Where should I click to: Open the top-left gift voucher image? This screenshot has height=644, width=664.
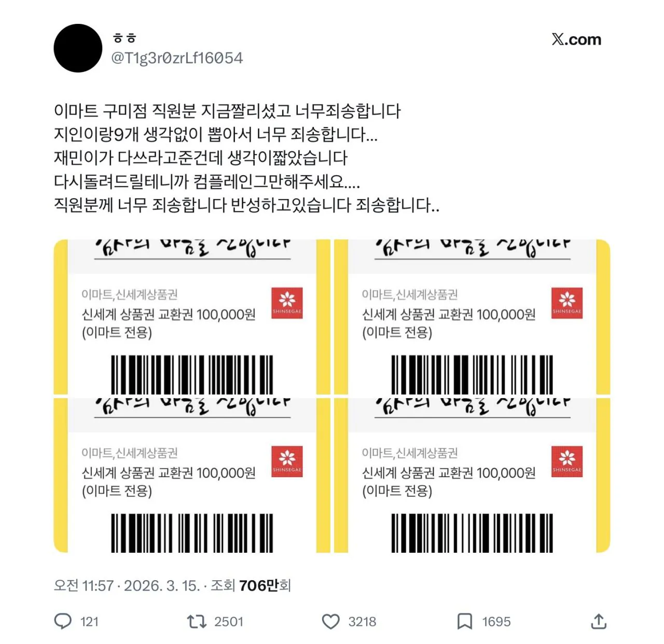pyautogui.click(x=192, y=317)
